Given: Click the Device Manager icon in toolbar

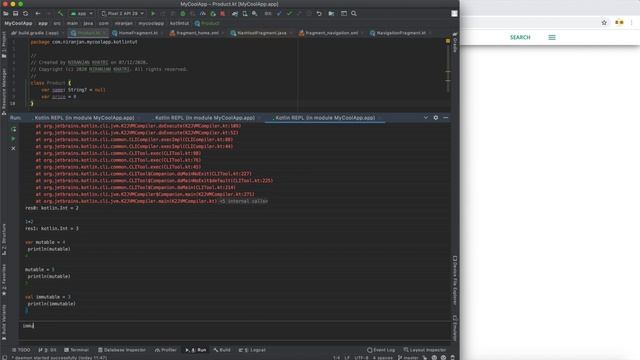Looking at the screenshot, I should point(245,13).
